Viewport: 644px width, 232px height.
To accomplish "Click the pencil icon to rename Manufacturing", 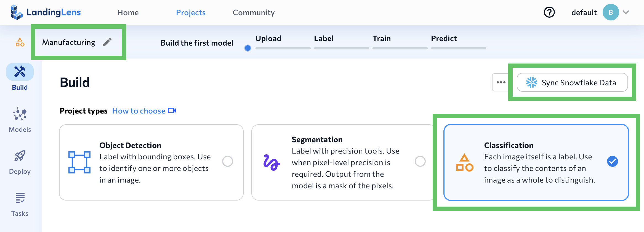I will [107, 42].
